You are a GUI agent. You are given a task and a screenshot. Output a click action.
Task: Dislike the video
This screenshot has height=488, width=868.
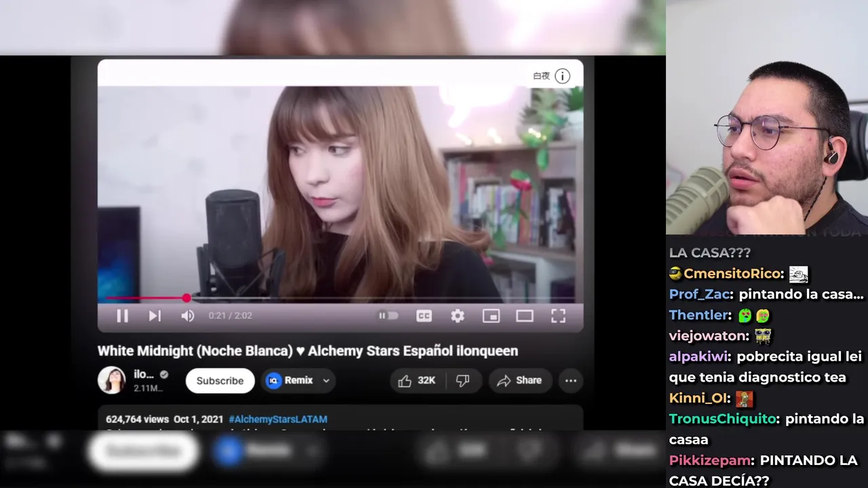click(x=462, y=381)
